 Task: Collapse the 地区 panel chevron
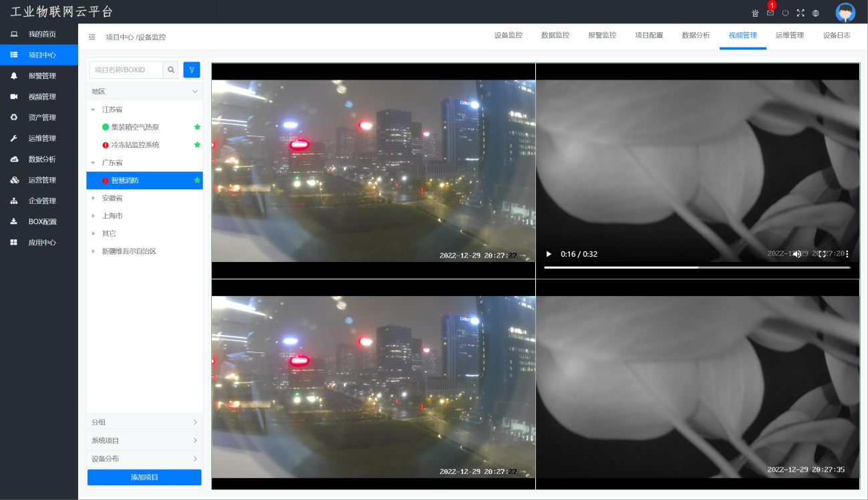tap(195, 92)
